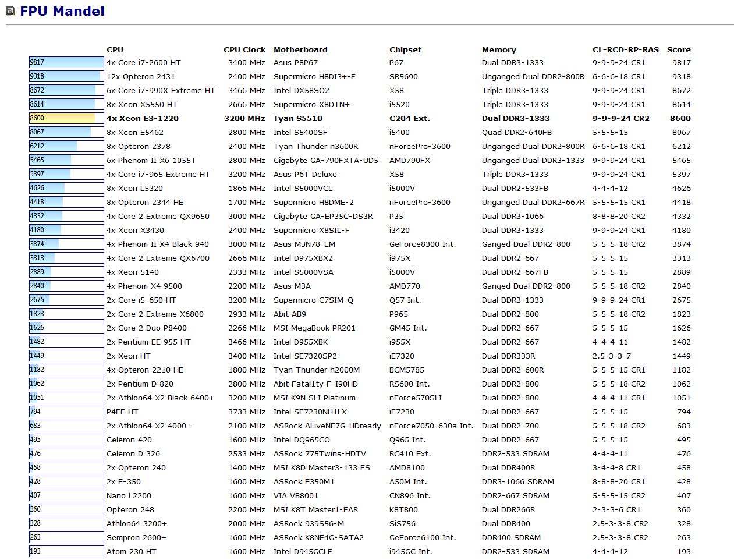734x560 pixels.
Task: Select the 2x Opteron 240 entry
Action: [136, 468]
